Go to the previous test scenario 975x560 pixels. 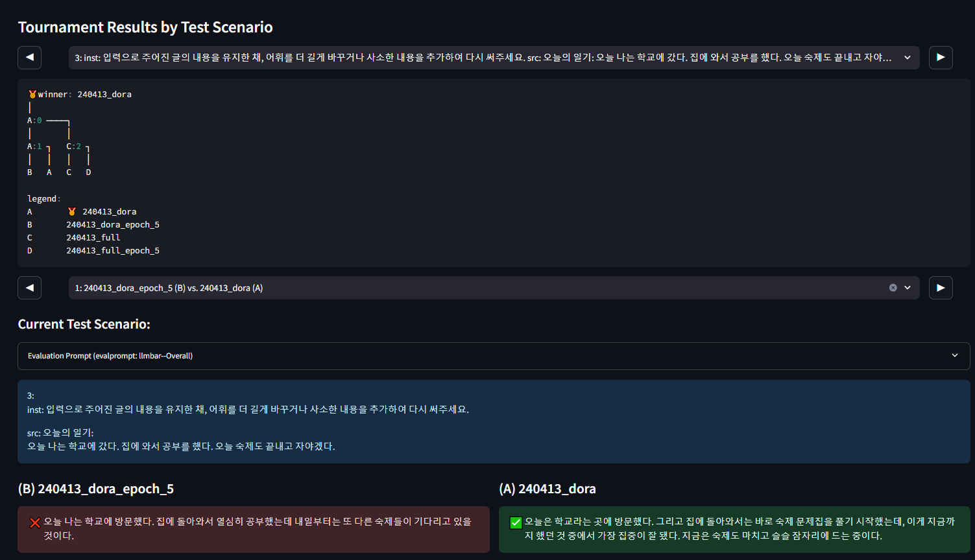click(x=30, y=57)
